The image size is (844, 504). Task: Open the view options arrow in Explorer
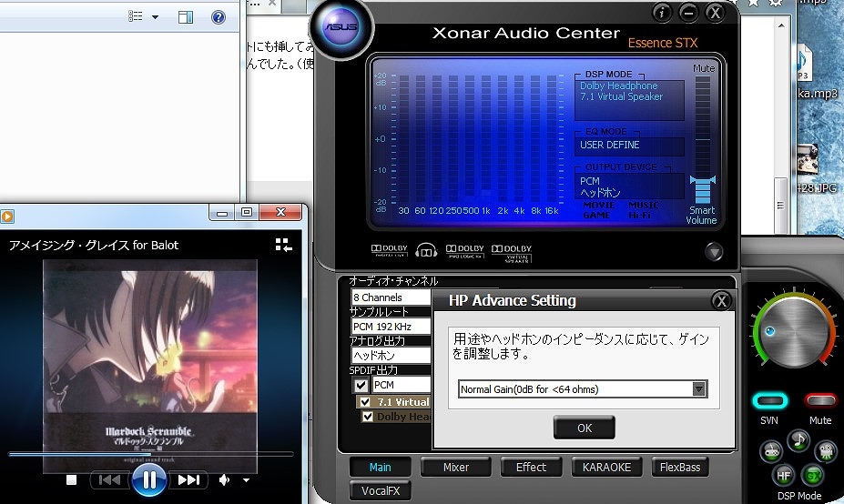pos(155,17)
